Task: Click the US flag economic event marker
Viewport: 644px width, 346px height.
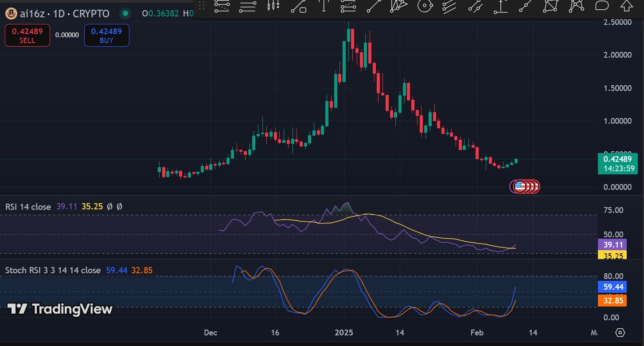Action: pos(519,187)
